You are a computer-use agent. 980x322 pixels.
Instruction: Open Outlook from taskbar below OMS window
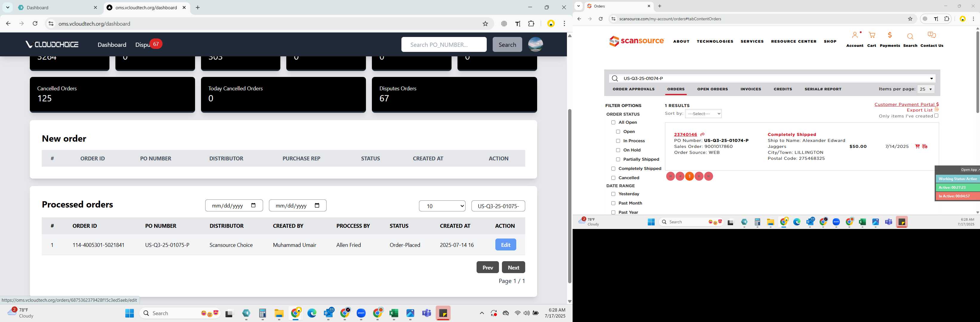pos(328,313)
